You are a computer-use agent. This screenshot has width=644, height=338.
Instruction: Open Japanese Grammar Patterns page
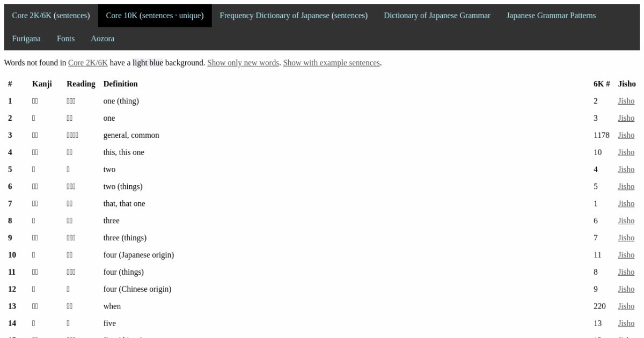pyautogui.click(x=551, y=16)
